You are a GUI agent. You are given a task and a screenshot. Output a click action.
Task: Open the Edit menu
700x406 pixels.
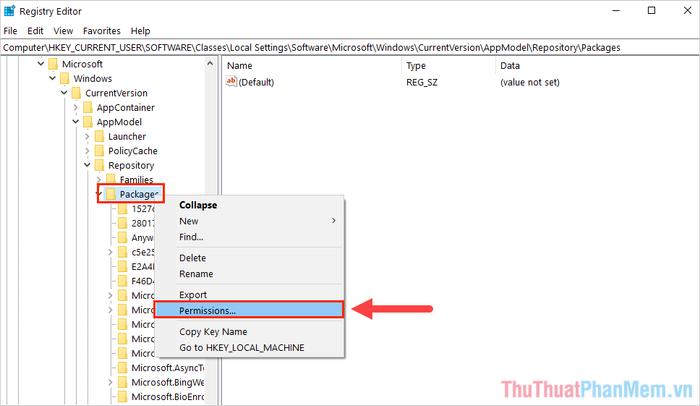[x=35, y=31]
